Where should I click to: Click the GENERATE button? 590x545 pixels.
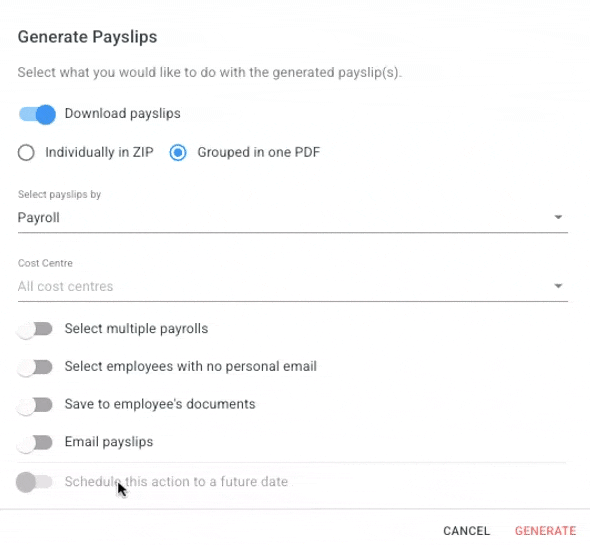[x=545, y=531]
